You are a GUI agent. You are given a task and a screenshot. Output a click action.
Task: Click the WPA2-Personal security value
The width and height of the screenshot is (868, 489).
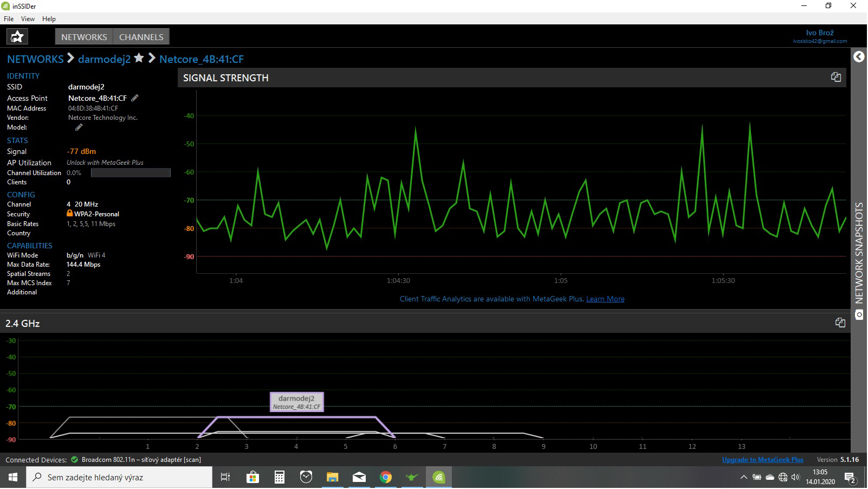tap(96, 214)
